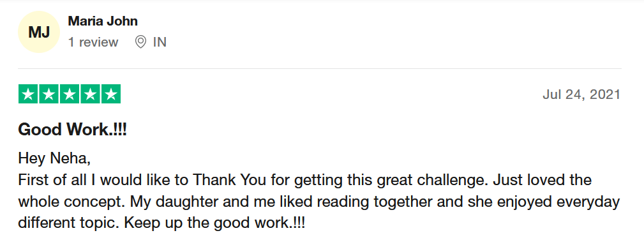The width and height of the screenshot is (644, 240).
Task: Select the third green rating star
Action: tap(70, 94)
